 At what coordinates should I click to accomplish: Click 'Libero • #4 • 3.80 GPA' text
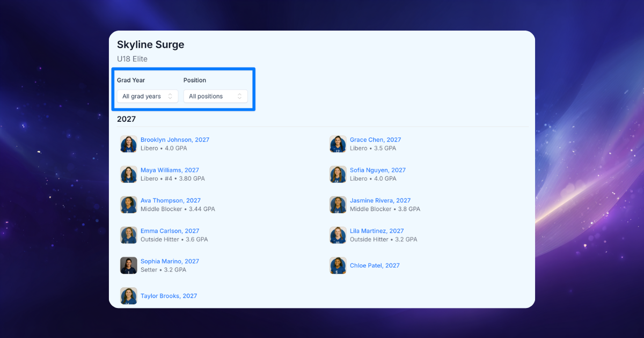click(x=173, y=179)
